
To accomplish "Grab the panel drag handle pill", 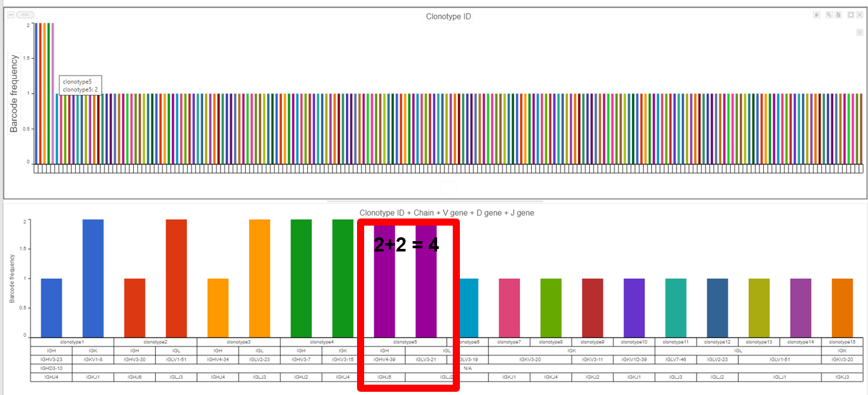I will tap(25, 15).
